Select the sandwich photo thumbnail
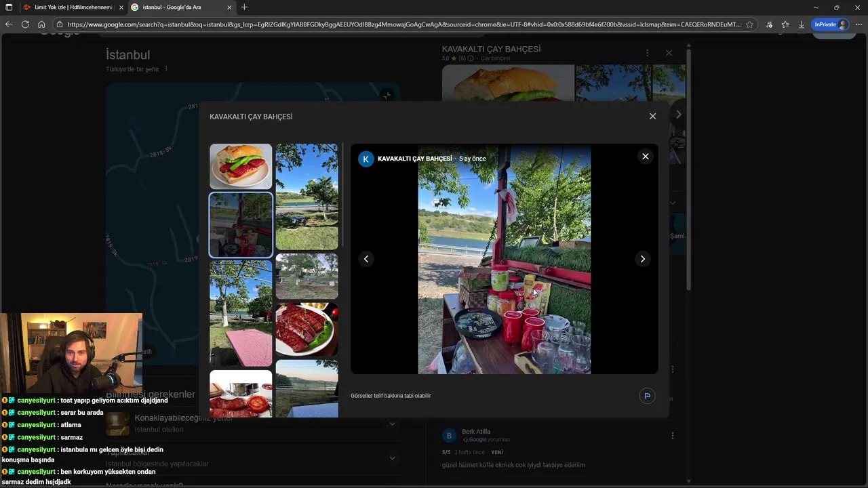 coord(241,166)
